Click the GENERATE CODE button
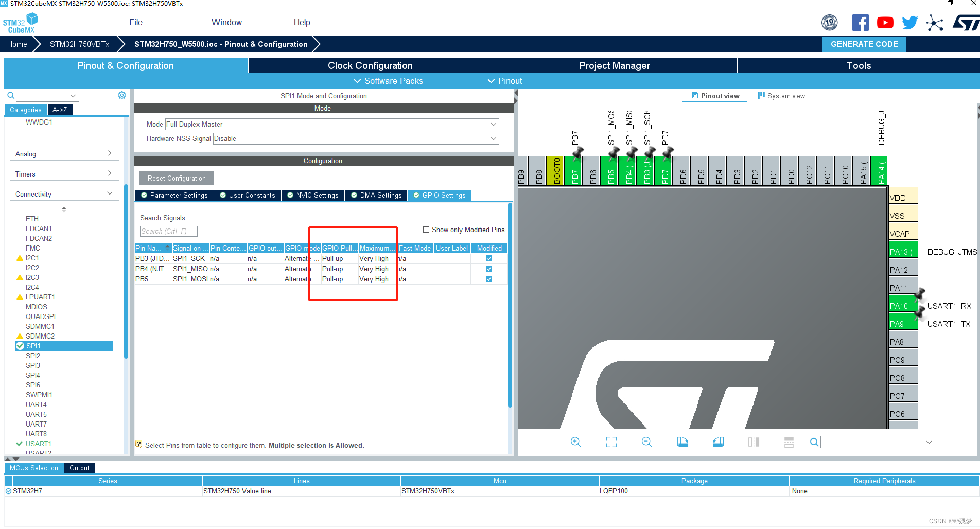 pos(864,44)
